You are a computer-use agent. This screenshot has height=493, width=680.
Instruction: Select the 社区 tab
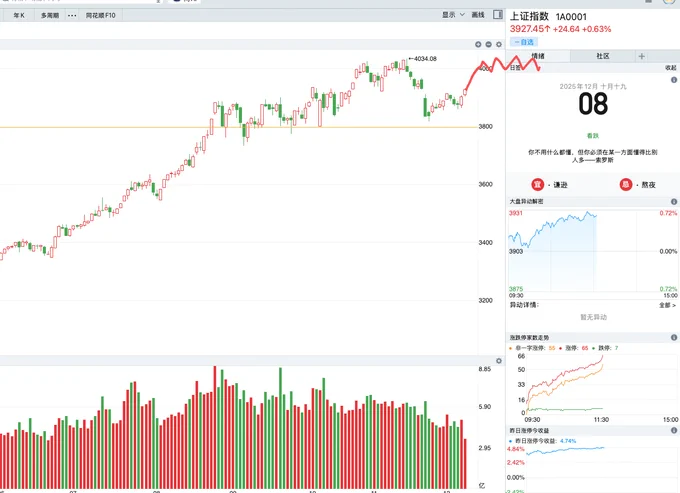click(603, 56)
